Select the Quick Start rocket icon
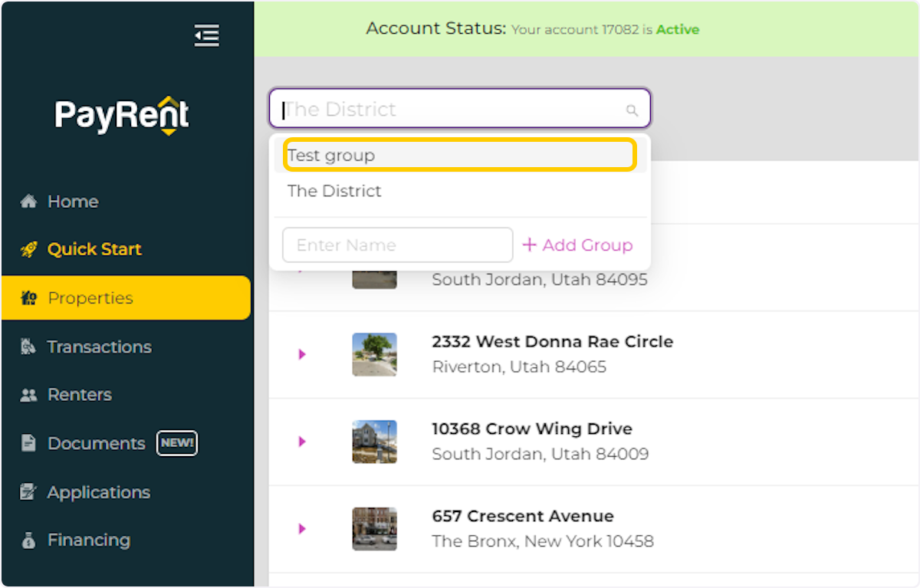Screen dimensions: 920x588 (x=28, y=248)
